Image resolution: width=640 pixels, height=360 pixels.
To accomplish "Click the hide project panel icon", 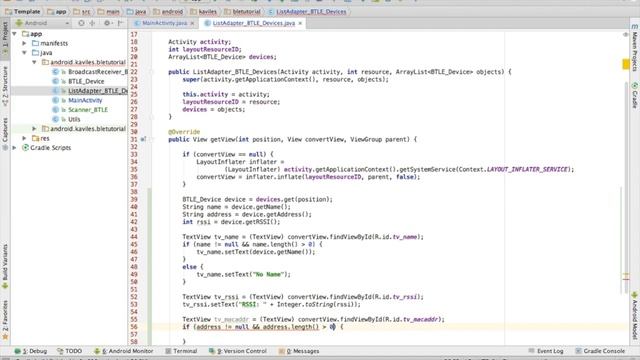I will [120, 23].
